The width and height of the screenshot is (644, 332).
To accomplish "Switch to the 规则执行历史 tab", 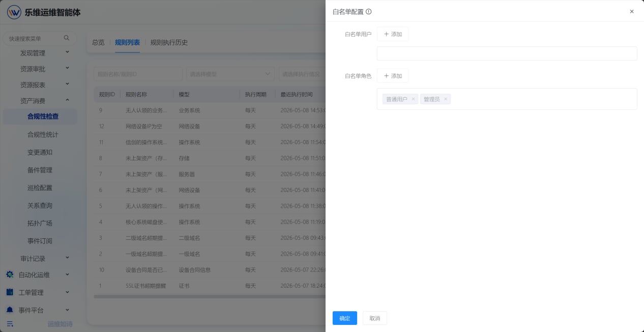I will (169, 42).
